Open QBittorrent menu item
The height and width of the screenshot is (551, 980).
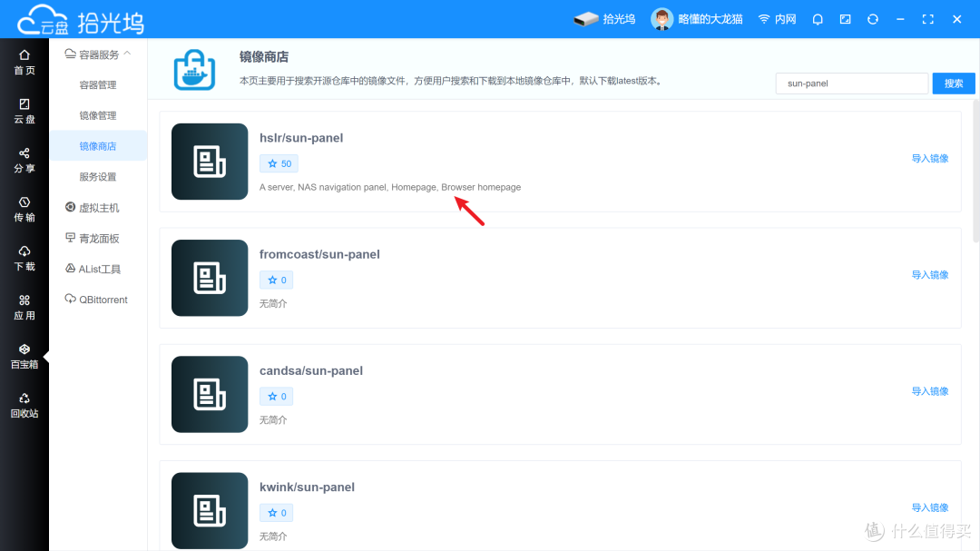tap(96, 300)
